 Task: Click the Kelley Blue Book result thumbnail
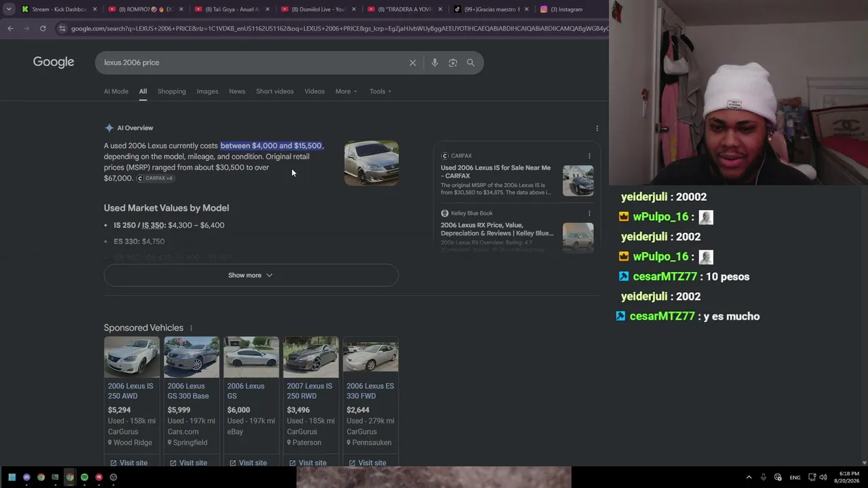point(578,238)
